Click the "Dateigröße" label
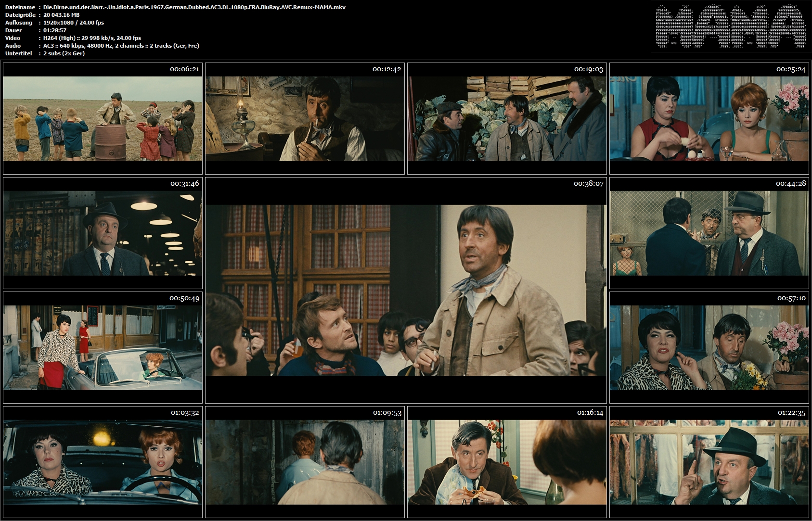This screenshot has height=521, width=812. pos(20,15)
